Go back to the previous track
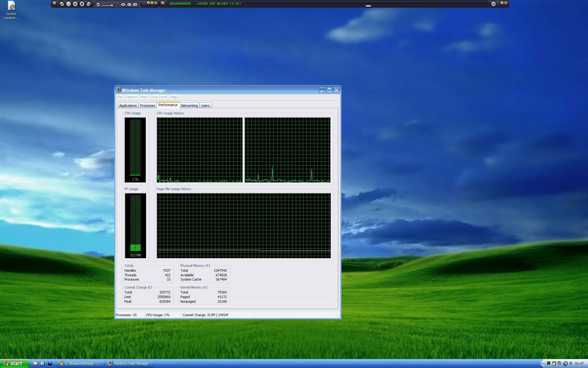The width and height of the screenshot is (588, 368). 62,4
